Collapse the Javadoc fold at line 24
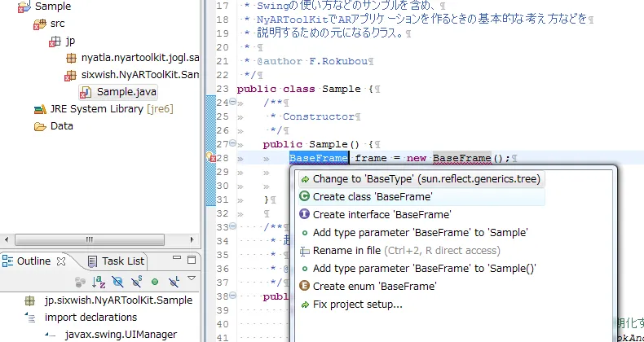The width and height of the screenshot is (644, 342). pyautogui.click(x=232, y=102)
